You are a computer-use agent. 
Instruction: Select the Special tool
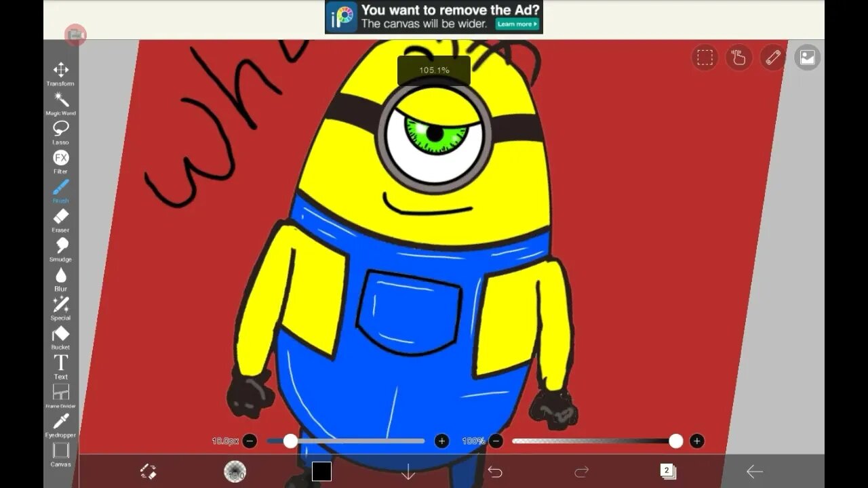point(61,308)
